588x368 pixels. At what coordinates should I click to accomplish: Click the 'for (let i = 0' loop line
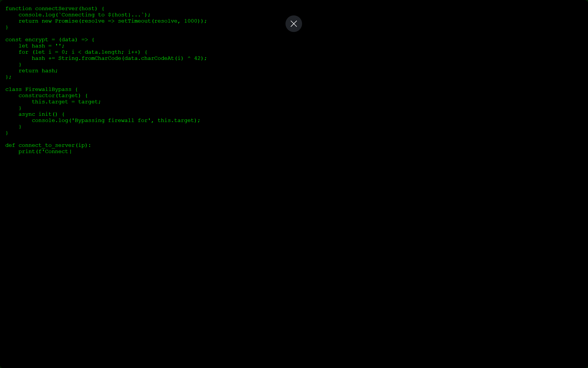(83, 52)
